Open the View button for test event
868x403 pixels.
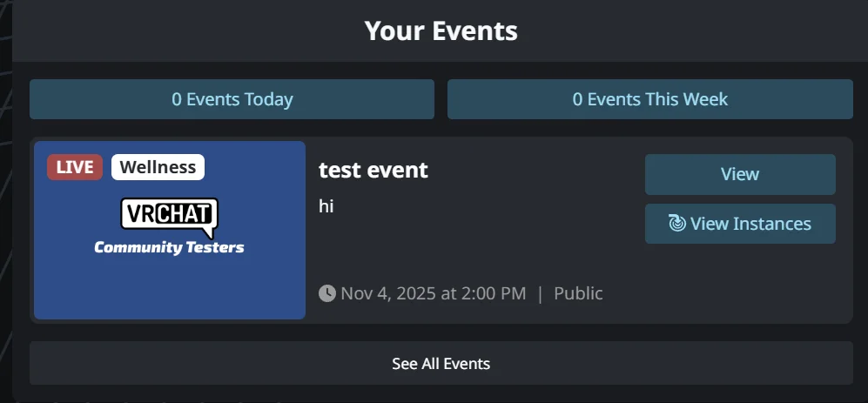(740, 174)
